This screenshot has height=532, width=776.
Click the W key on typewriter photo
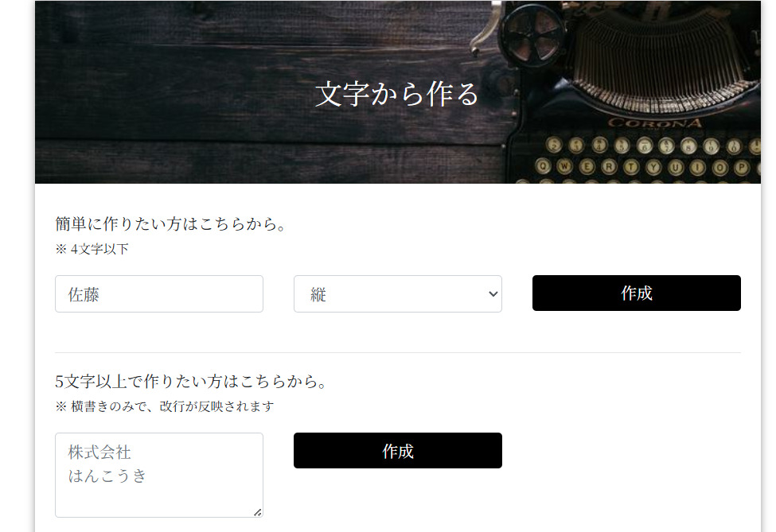tap(564, 166)
